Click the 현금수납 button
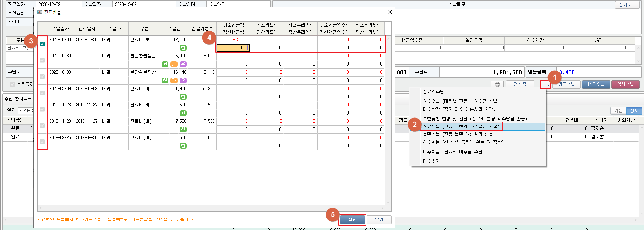644x230 pixels. click(x=596, y=84)
